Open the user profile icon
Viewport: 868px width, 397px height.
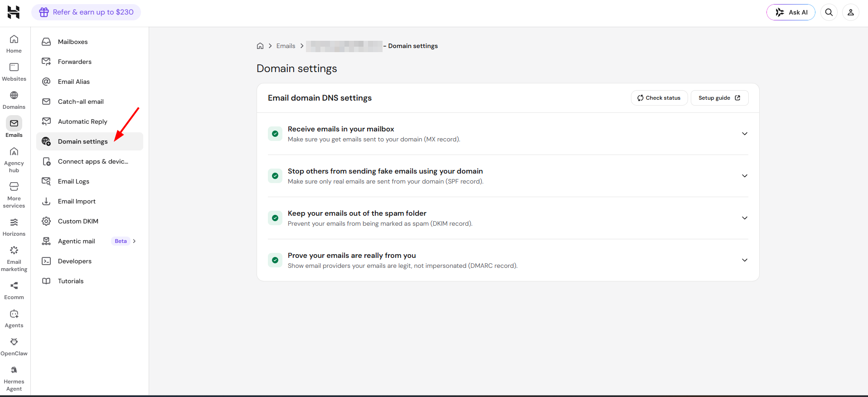(851, 12)
